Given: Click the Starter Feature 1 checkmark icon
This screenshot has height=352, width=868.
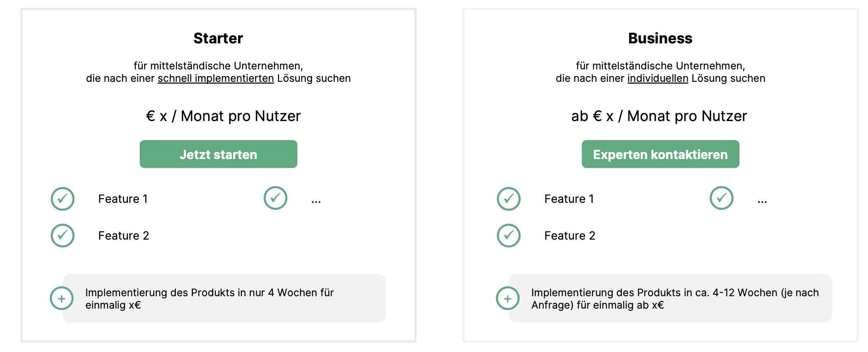Looking at the screenshot, I should coord(62,199).
